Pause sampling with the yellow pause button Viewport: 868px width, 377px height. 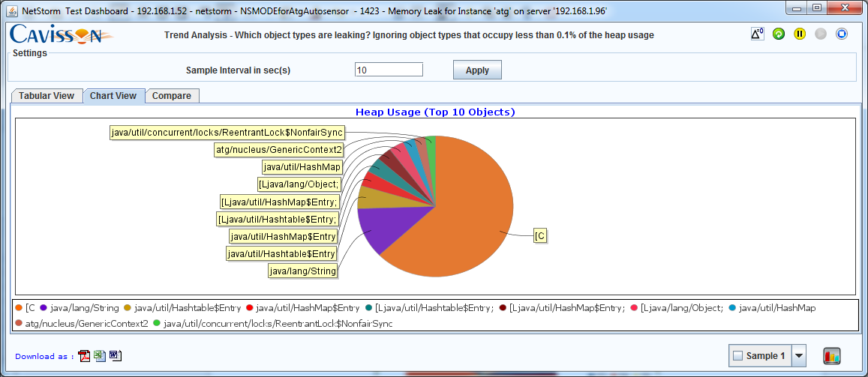point(800,34)
